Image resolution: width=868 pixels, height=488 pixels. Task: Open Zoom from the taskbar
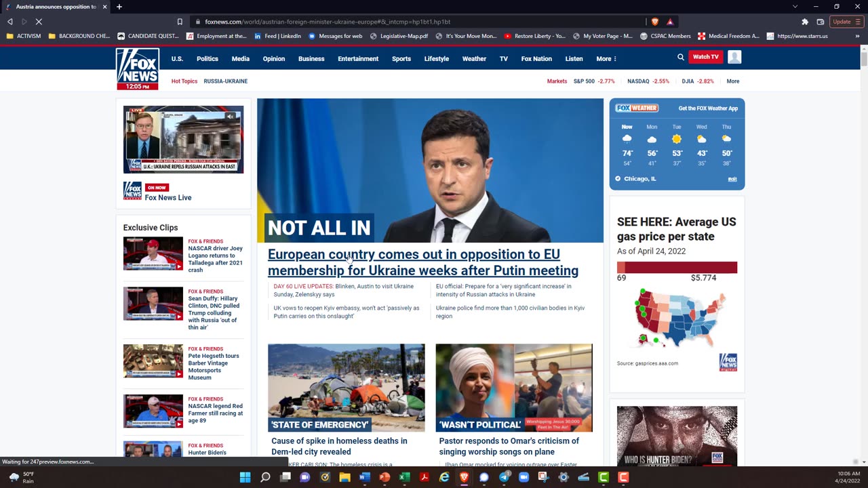pyautogui.click(x=524, y=477)
